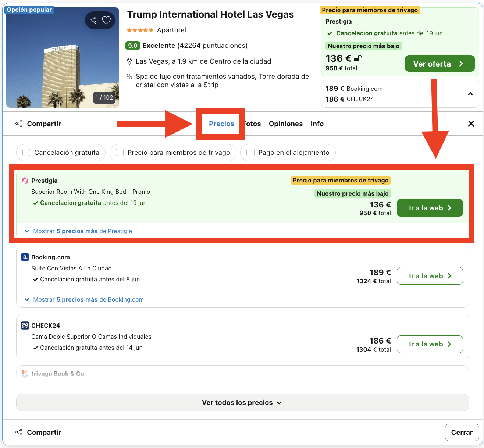Viewport: 484px width, 448px height.
Task: Click the Booking.com logo icon
Action: [24, 257]
